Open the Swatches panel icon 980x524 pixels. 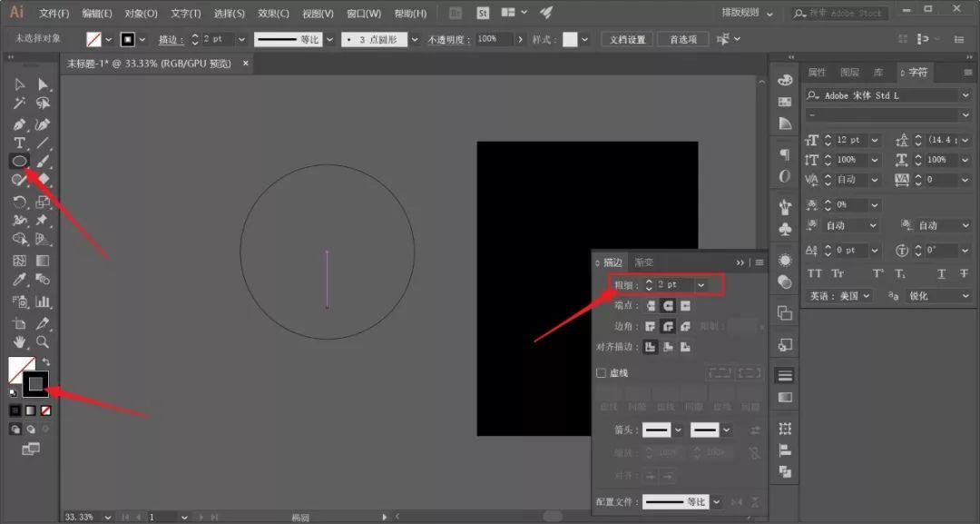pyautogui.click(x=785, y=102)
